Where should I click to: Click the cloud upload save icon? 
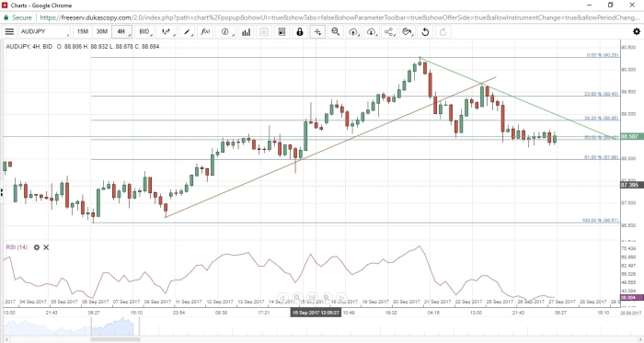pyautogui.click(x=353, y=31)
